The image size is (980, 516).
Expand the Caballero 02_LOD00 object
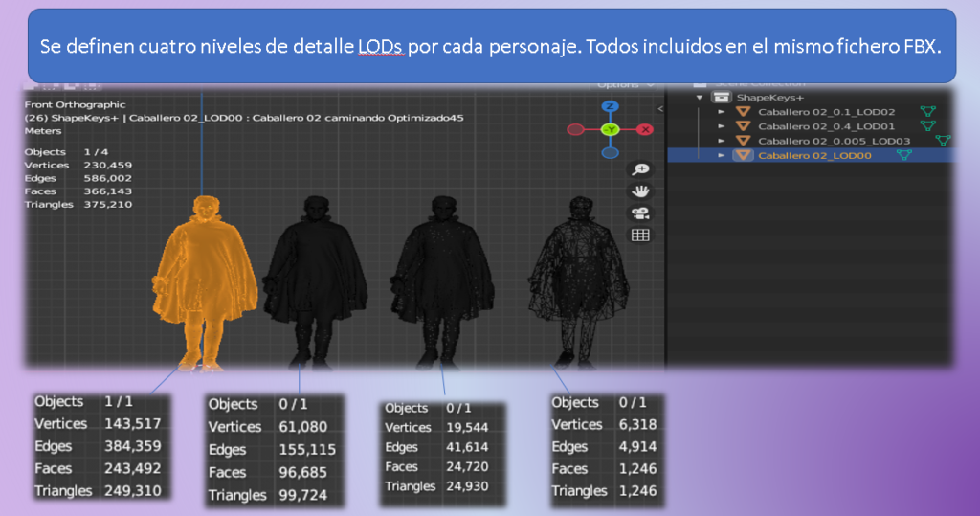[x=722, y=155]
